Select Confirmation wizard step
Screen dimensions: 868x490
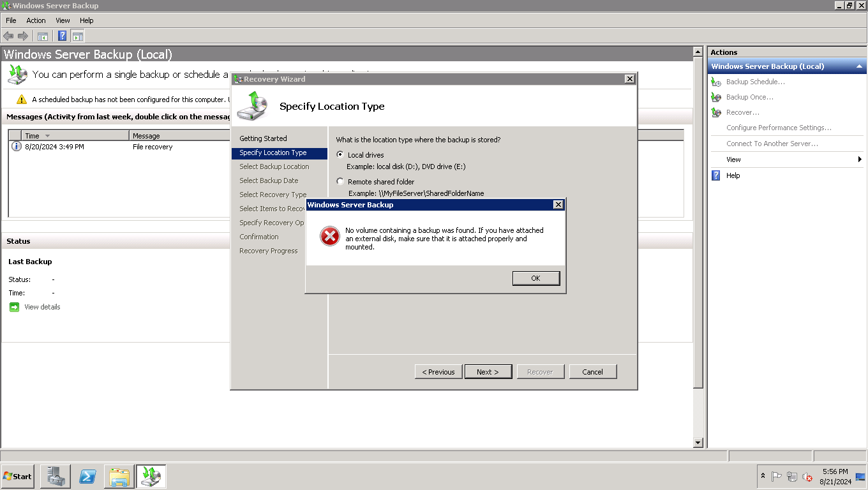tap(259, 237)
